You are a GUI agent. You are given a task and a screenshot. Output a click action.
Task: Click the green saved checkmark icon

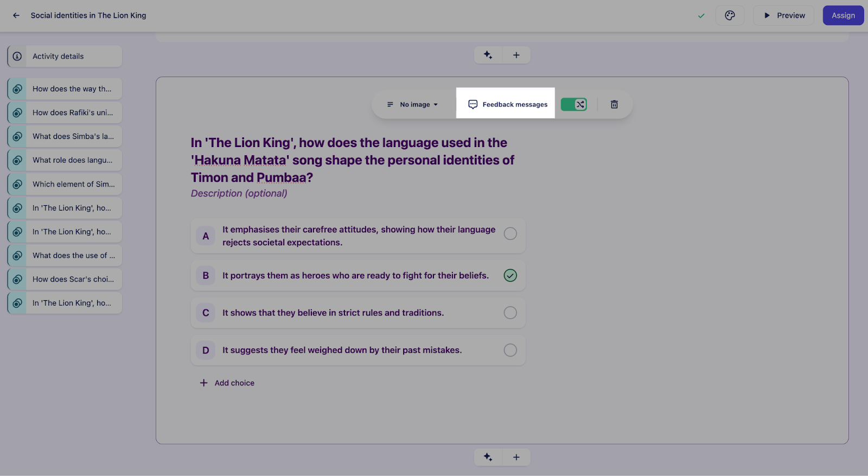[x=701, y=16]
